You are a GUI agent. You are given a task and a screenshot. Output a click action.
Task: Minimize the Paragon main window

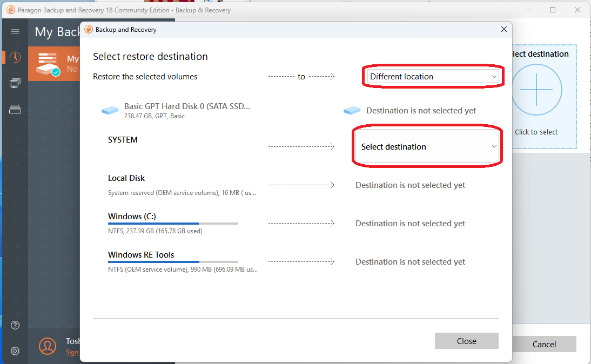click(x=528, y=10)
